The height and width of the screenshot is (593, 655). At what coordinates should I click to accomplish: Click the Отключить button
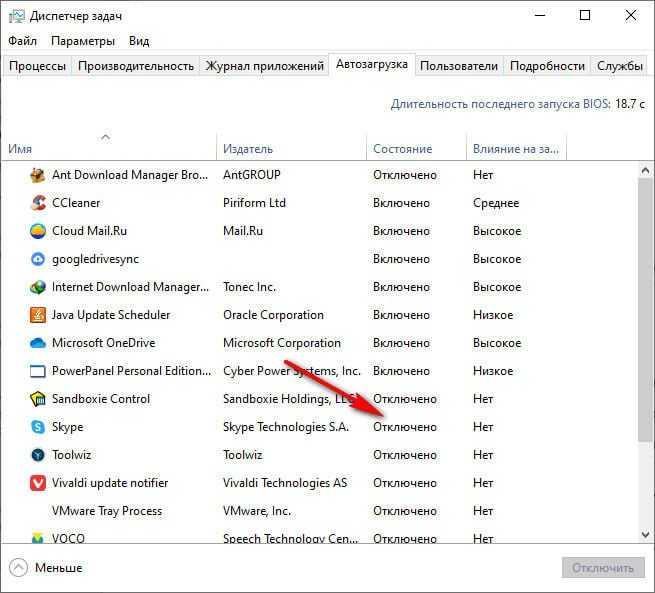(x=603, y=568)
